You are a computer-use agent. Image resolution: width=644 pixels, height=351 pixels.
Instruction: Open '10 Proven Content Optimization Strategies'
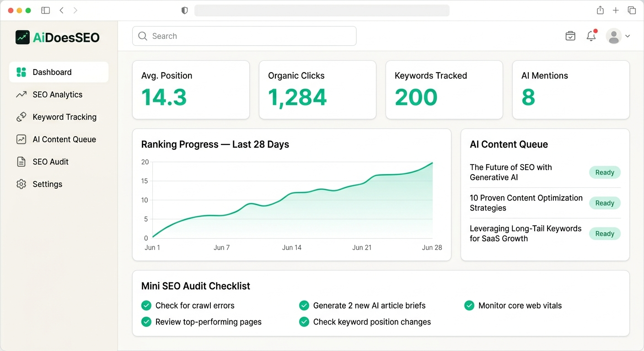(x=526, y=203)
